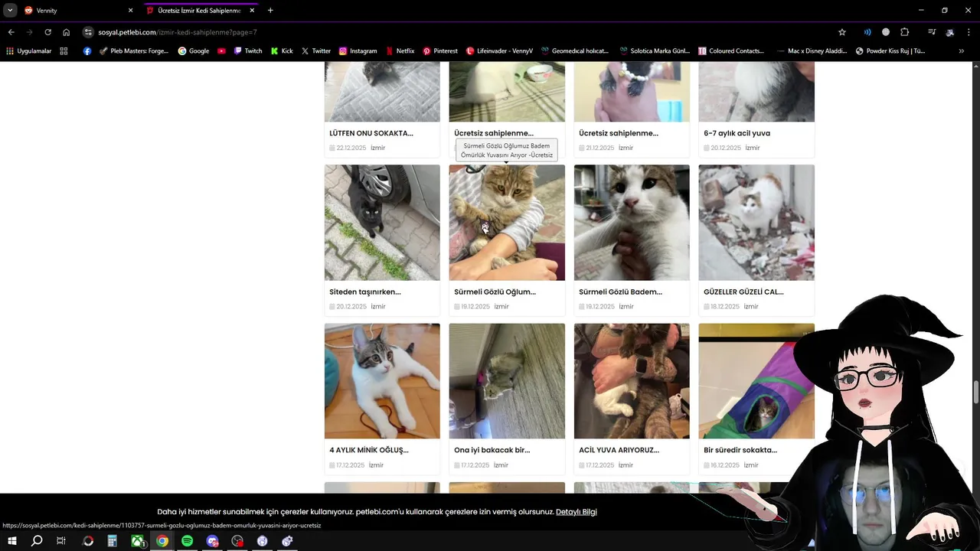
Task: Open the Facebook bookmark icon
Action: (87, 51)
